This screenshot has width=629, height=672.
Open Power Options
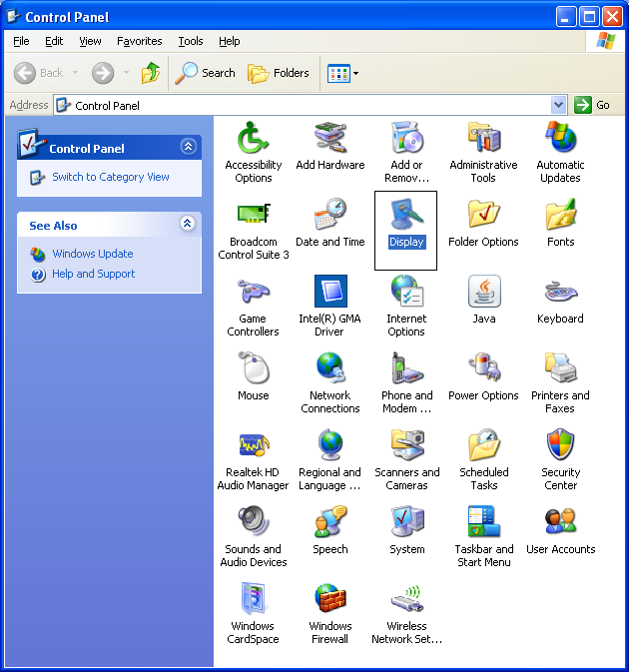click(484, 367)
